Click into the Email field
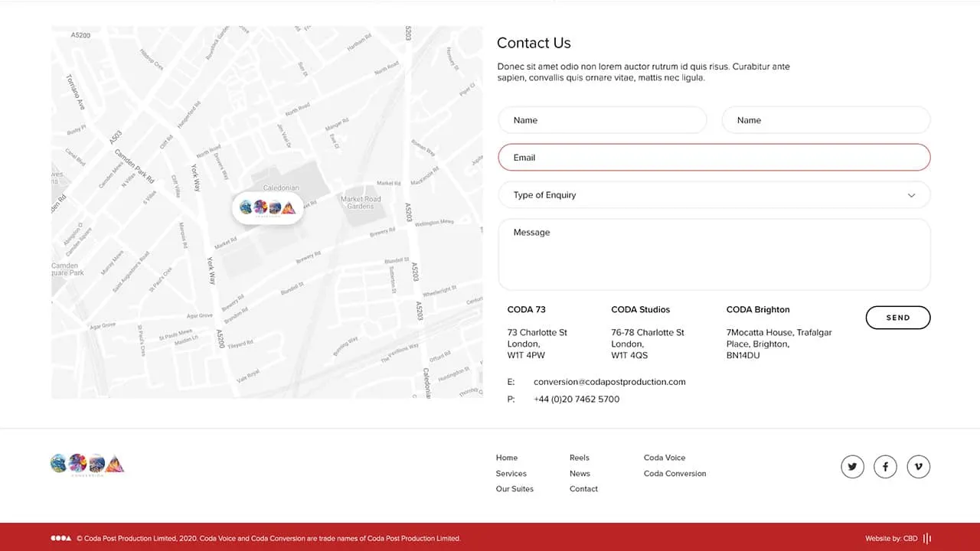Image resolution: width=980 pixels, height=551 pixels. pos(714,158)
